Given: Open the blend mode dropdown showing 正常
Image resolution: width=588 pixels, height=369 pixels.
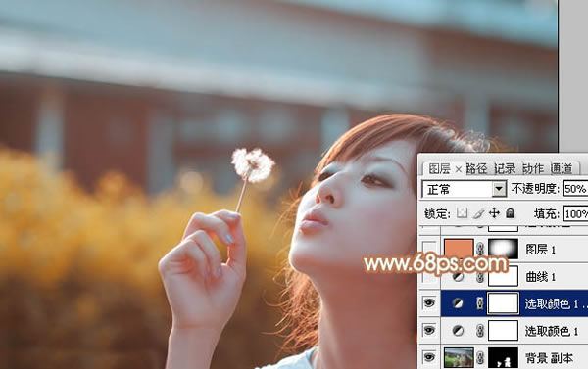Looking at the screenshot, I should tap(465, 189).
